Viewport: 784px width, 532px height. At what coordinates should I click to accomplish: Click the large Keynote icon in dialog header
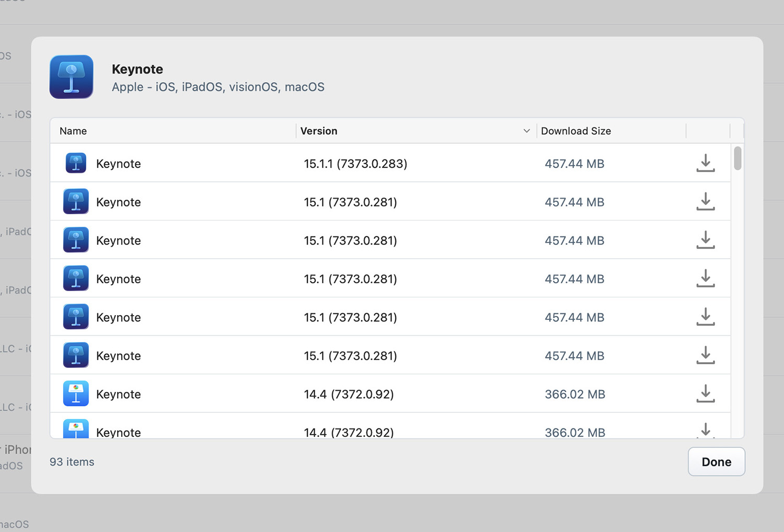click(x=72, y=77)
